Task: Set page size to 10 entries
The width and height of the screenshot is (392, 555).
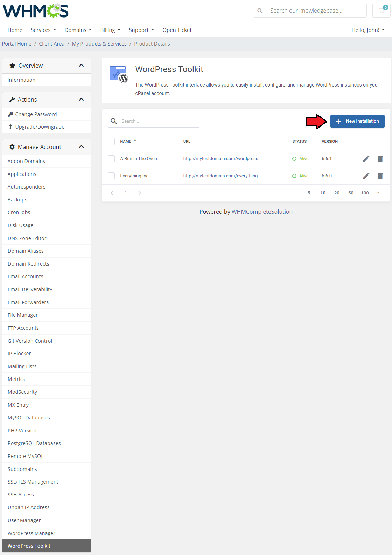Action: [x=323, y=193]
